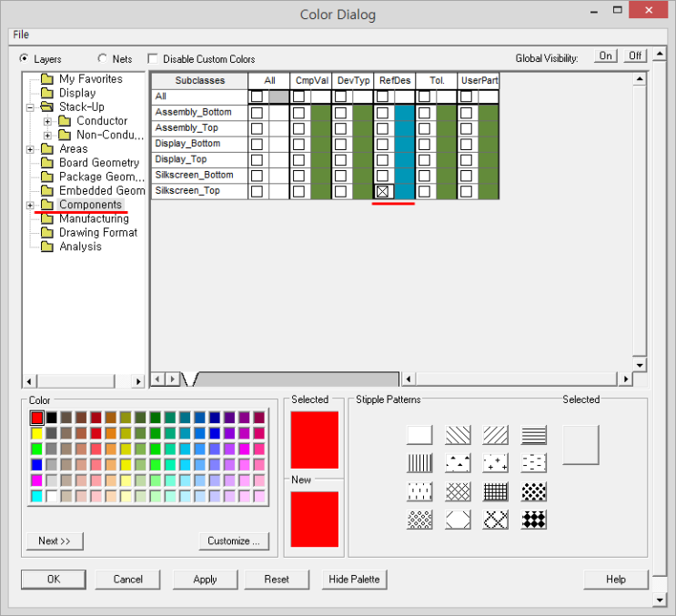Pick the yellow swatch in color palette

tap(36, 433)
